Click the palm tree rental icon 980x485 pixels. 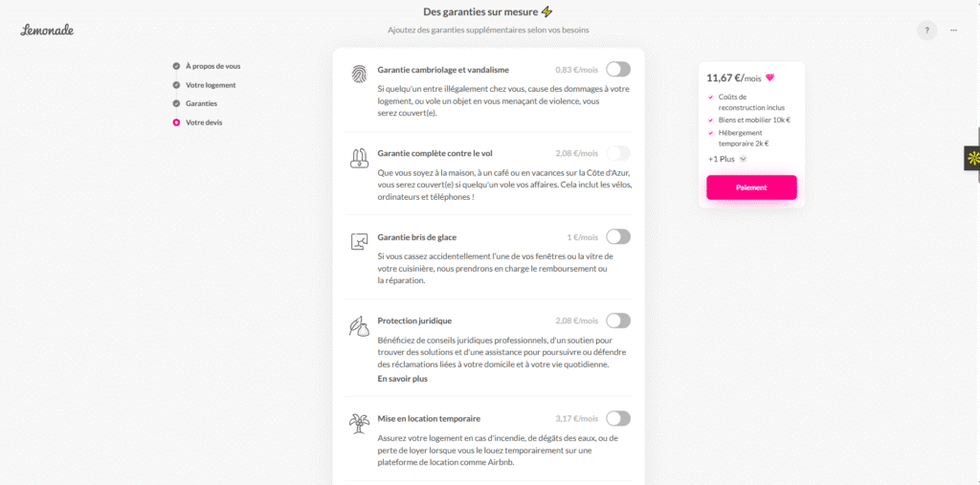tap(359, 423)
